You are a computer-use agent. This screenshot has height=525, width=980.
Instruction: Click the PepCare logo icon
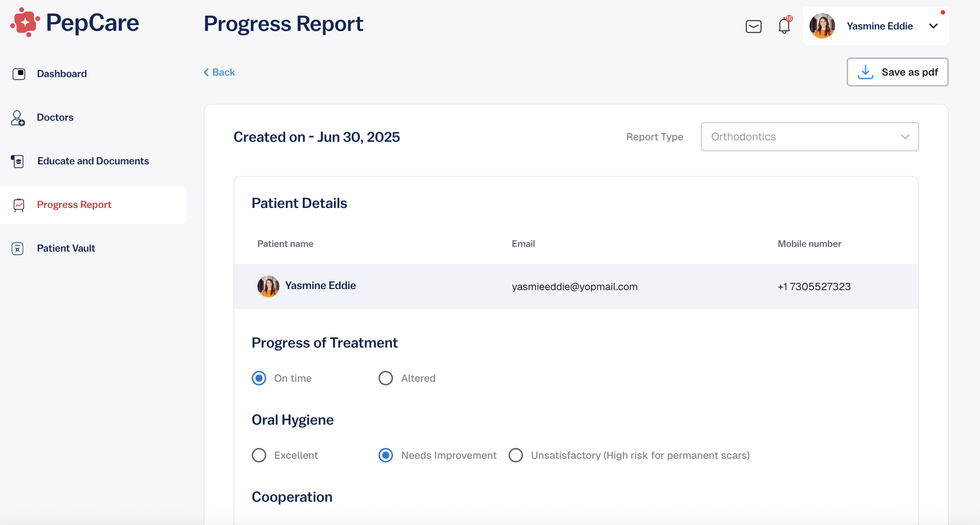coord(25,22)
